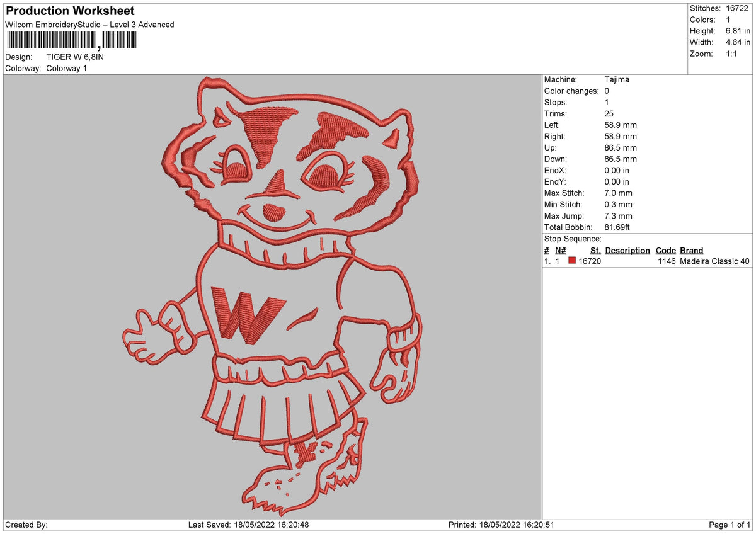Image resolution: width=756 pixels, height=534 pixels.
Task: Click the Machine value Tajima
Action: [x=617, y=80]
